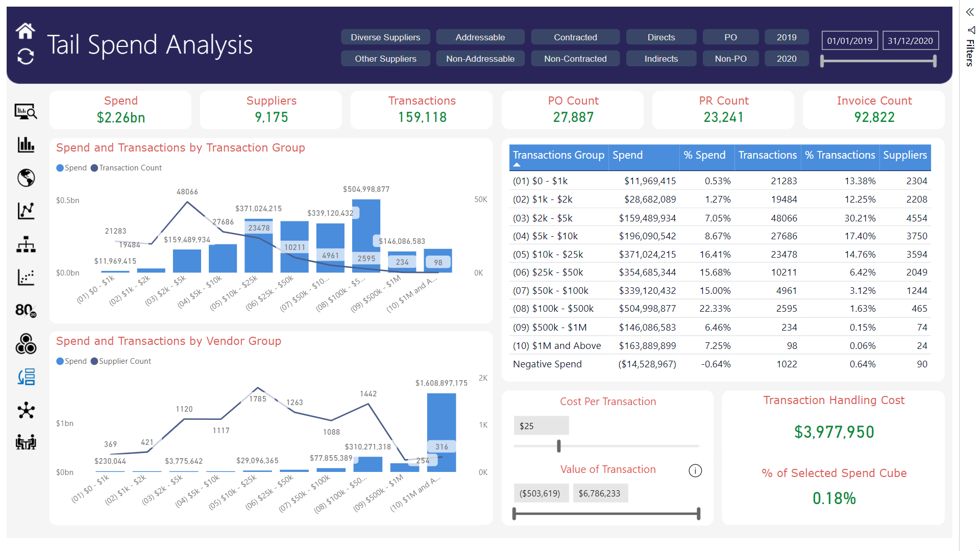Click the info icon beside Value of Transaction
This screenshot has height=551, width=980.
pyautogui.click(x=695, y=470)
